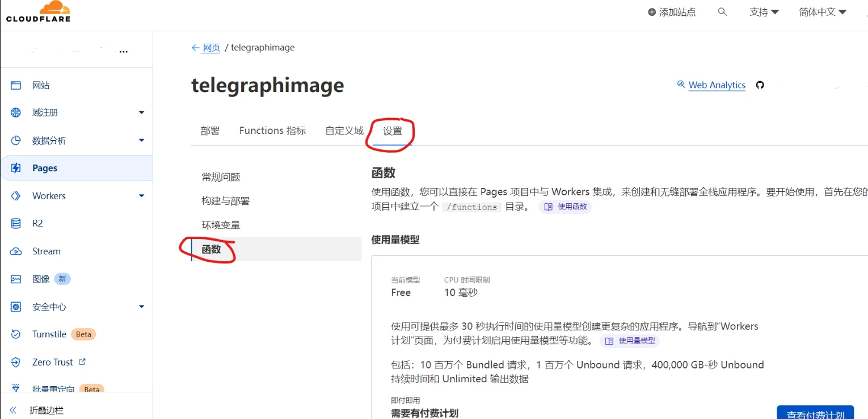868x419 pixels.
Task: Click the Turnstile icon in sidebar
Action: [16, 334]
